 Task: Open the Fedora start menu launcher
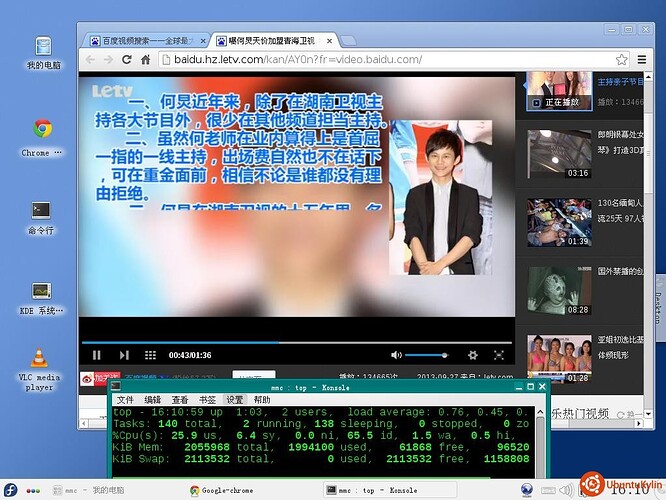[10, 490]
